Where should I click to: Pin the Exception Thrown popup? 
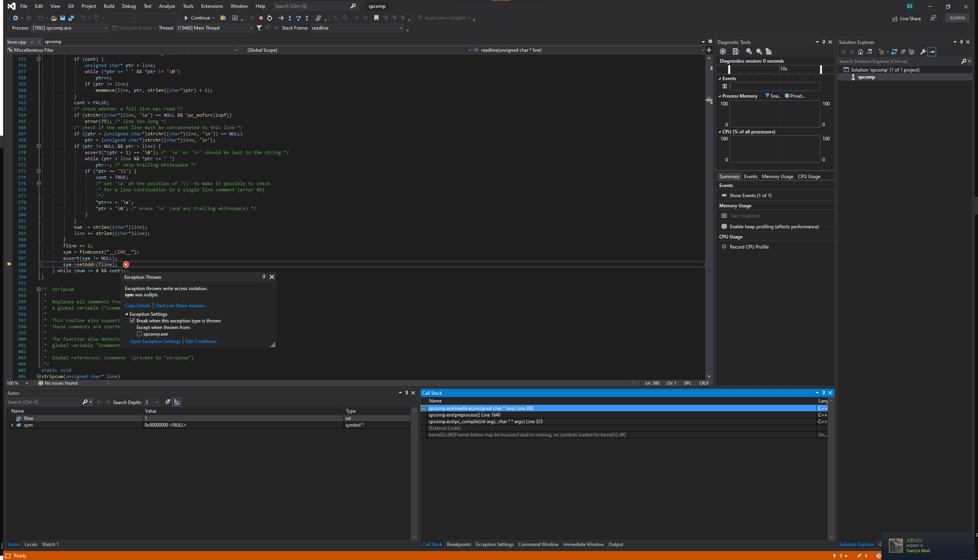[264, 277]
